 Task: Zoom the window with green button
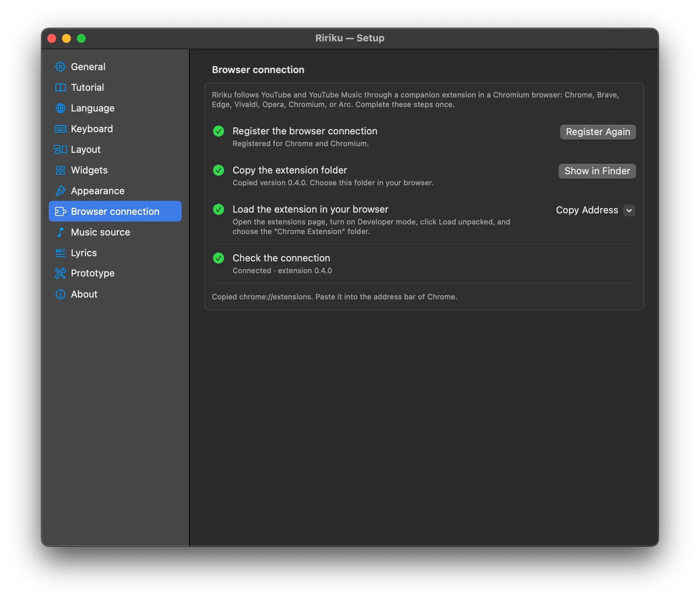[x=81, y=38]
